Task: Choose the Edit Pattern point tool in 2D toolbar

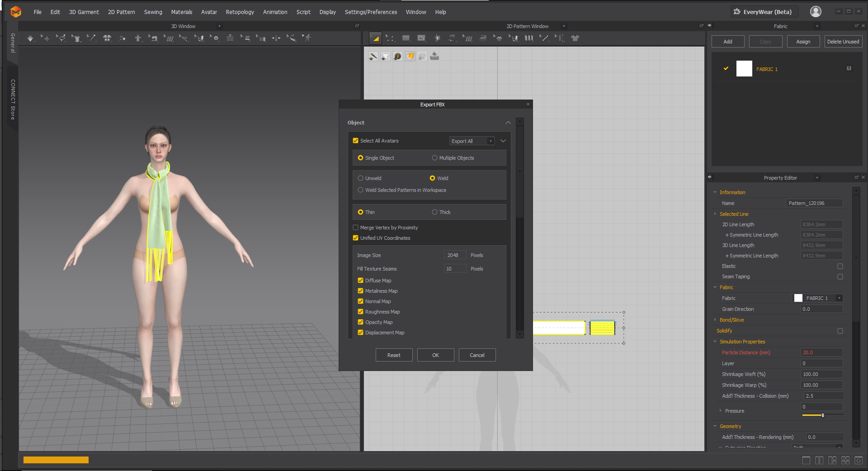Action: pos(390,38)
